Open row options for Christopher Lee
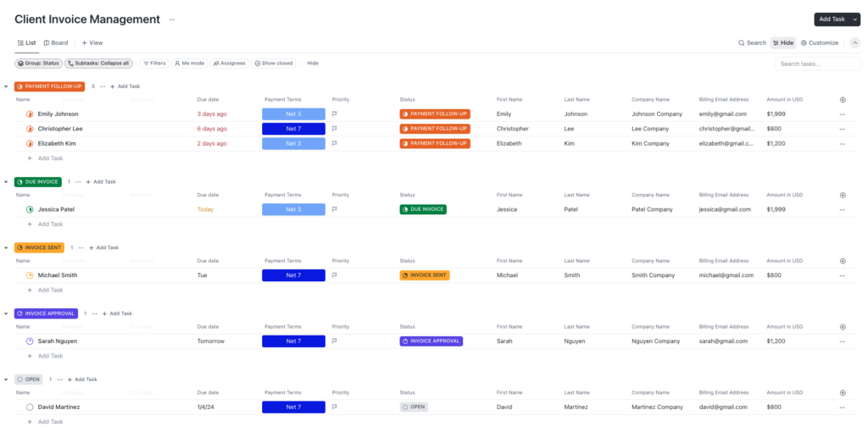The height and width of the screenshot is (438, 868). point(842,130)
